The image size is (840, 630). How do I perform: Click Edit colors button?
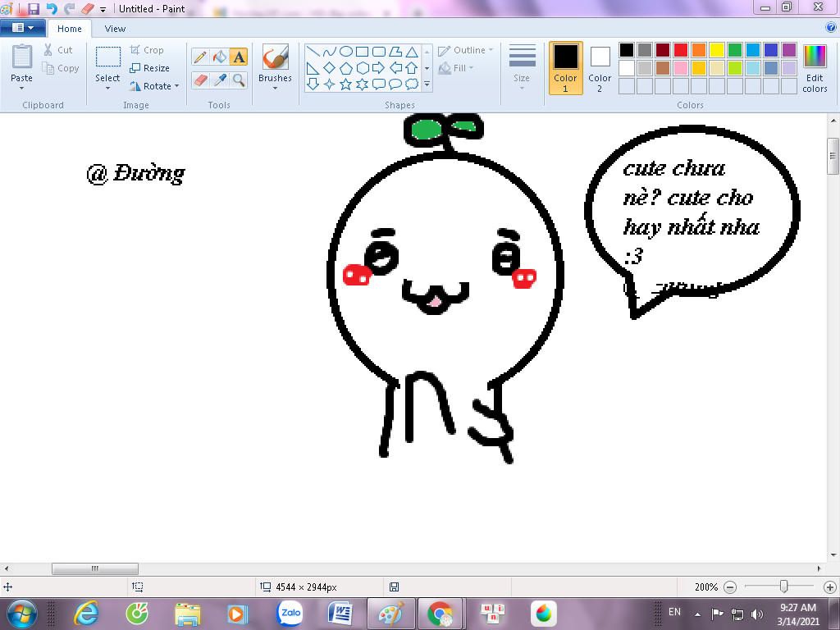click(815, 68)
